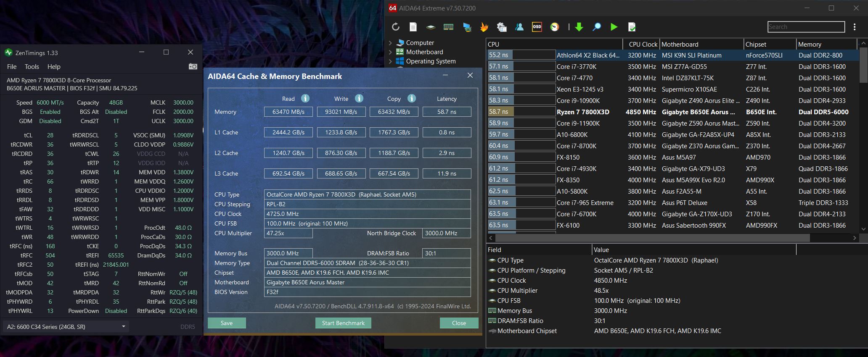
Task: Click the ZenTimings camera screenshot icon
Action: pos(193,66)
